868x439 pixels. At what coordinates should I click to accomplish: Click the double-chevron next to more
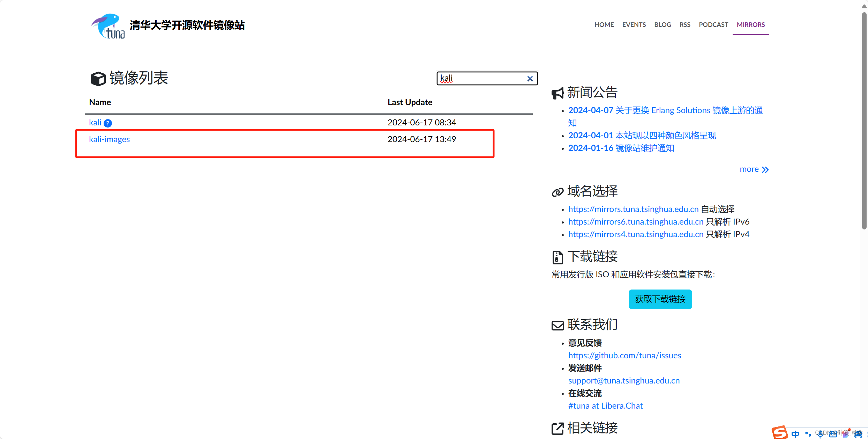pyautogui.click(x=765, y=170)
